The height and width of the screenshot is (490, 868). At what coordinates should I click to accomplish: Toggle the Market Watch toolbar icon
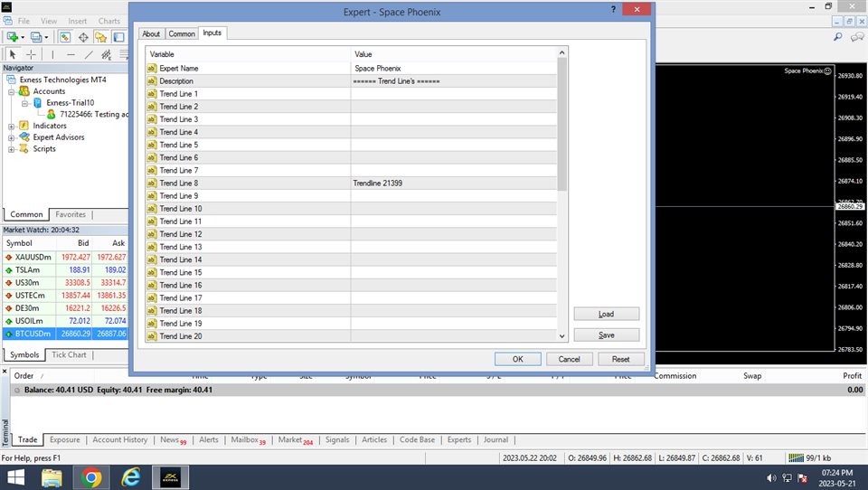(65, 37)
